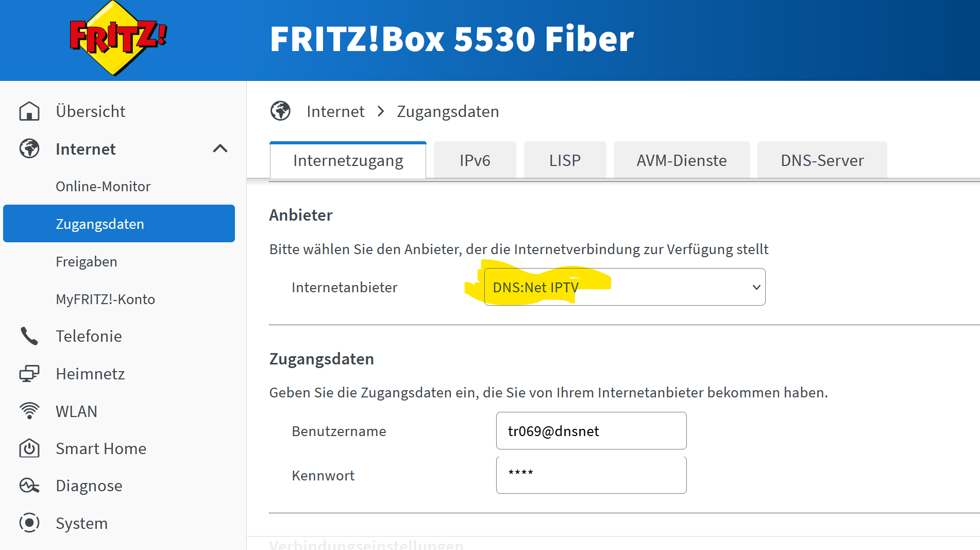The image size is (980, 550).
Task: Open Übersicht via the house icon
Action: coord(29,111)
